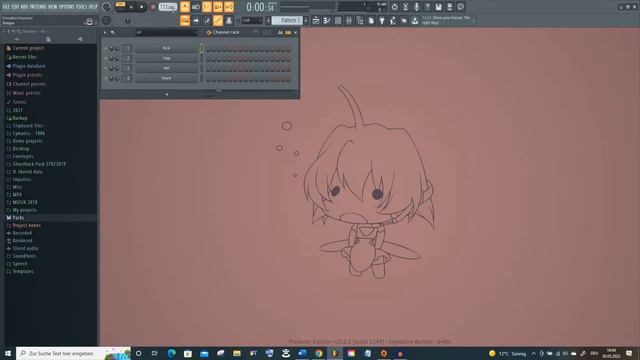Open Google Chrome from the taskbar
Screen dimensions: 640x360
[x=318, y=353]
